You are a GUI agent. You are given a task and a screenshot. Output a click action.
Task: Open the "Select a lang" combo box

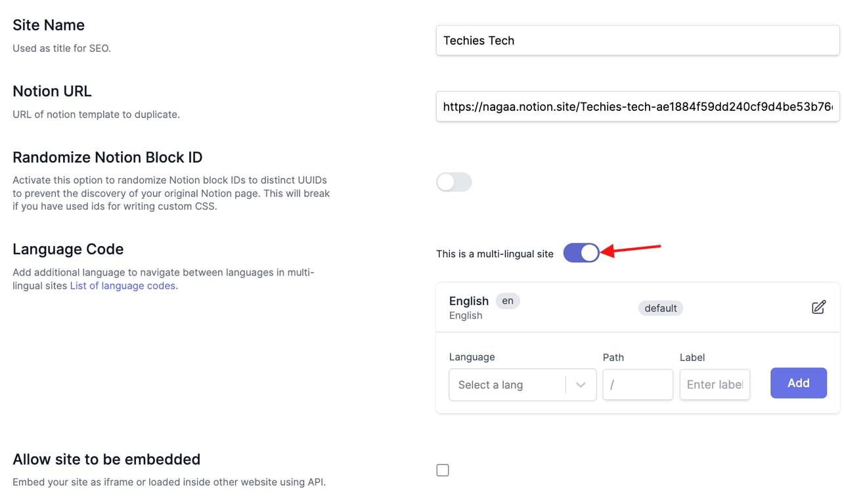pos(506,385)
